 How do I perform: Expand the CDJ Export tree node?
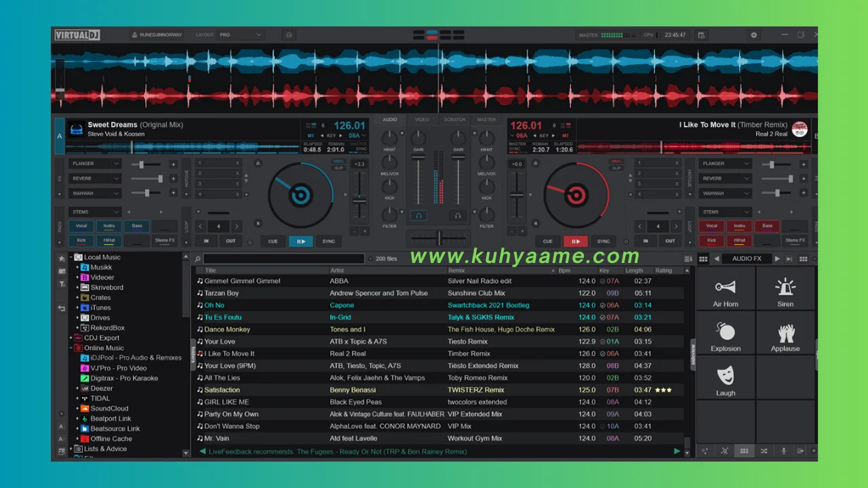[71, 338]
